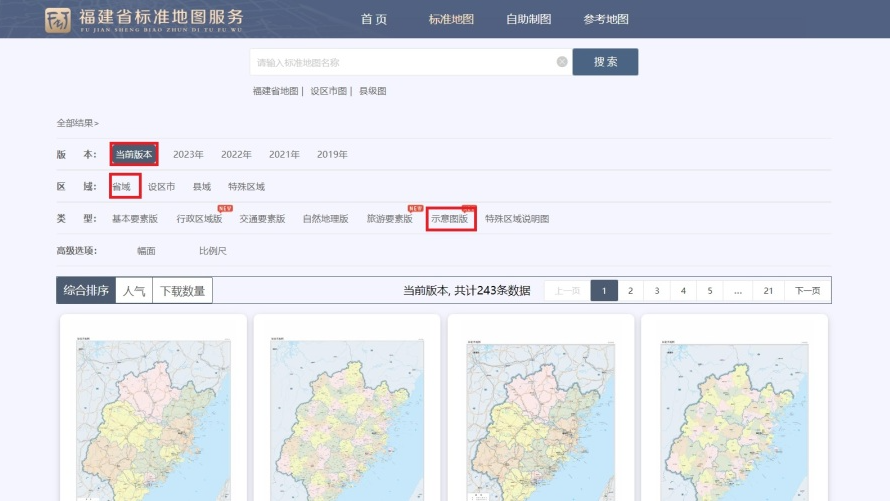Screen dimensions: 890x501
Task: Go to results page 2
Action: click(x=631, y=291)
